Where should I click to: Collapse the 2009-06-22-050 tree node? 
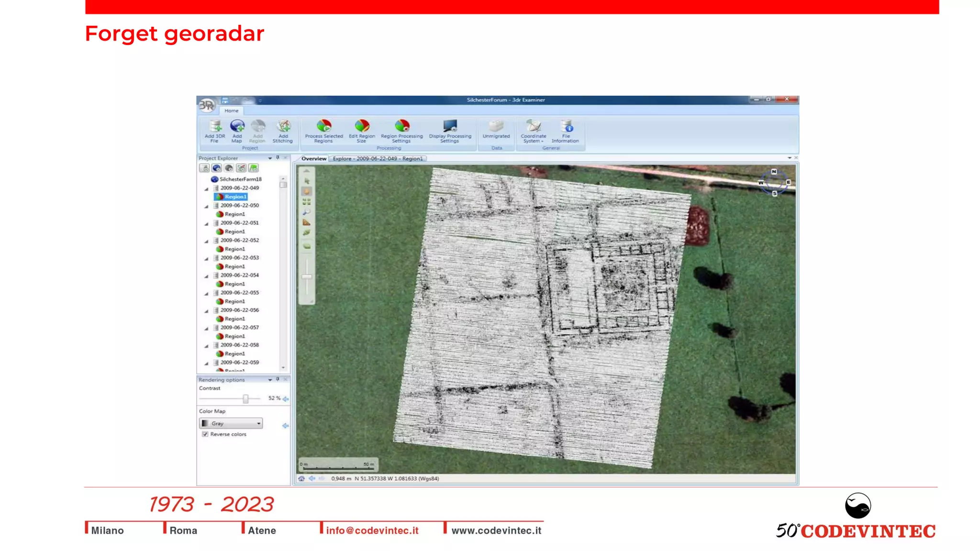207,206
